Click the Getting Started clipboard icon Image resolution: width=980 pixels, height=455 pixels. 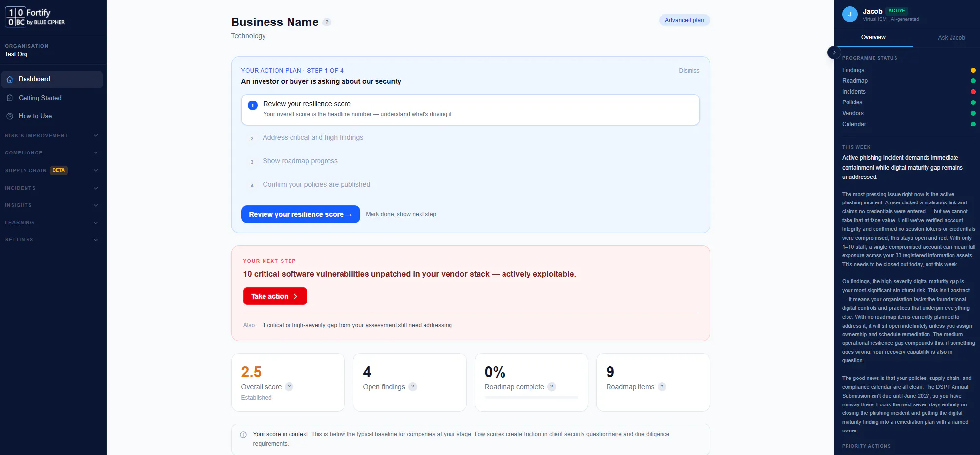(x=10, y=98)
